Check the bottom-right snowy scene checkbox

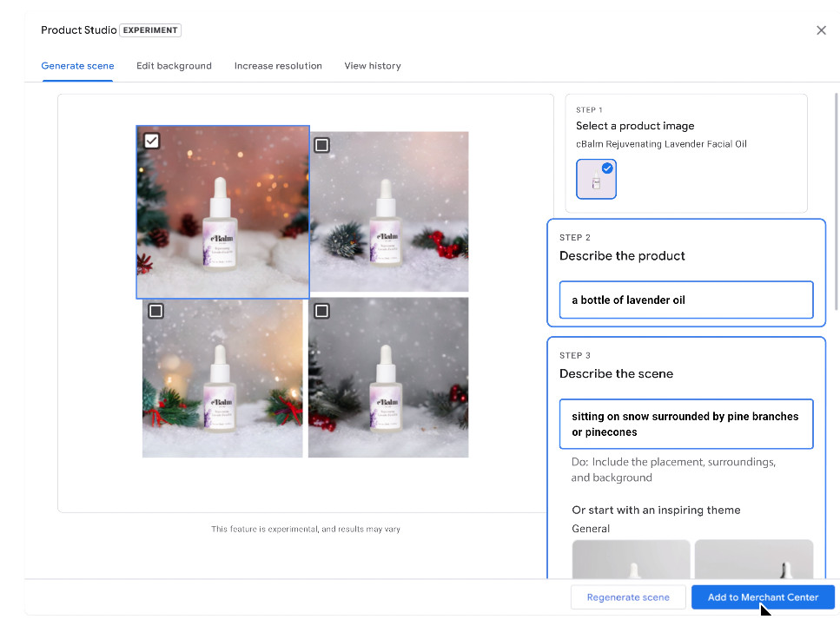(321, 310)
